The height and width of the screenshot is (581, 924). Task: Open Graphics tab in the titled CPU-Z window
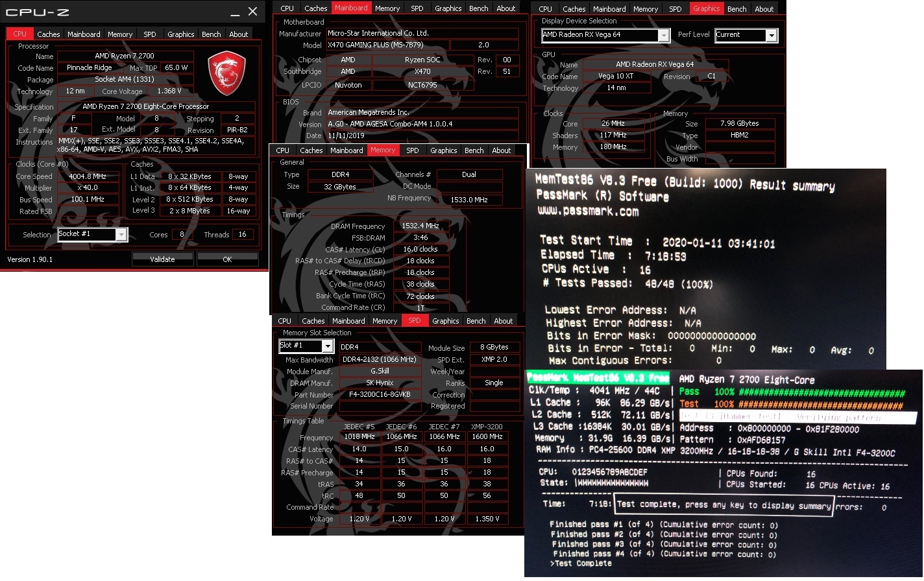click(181, 34)
